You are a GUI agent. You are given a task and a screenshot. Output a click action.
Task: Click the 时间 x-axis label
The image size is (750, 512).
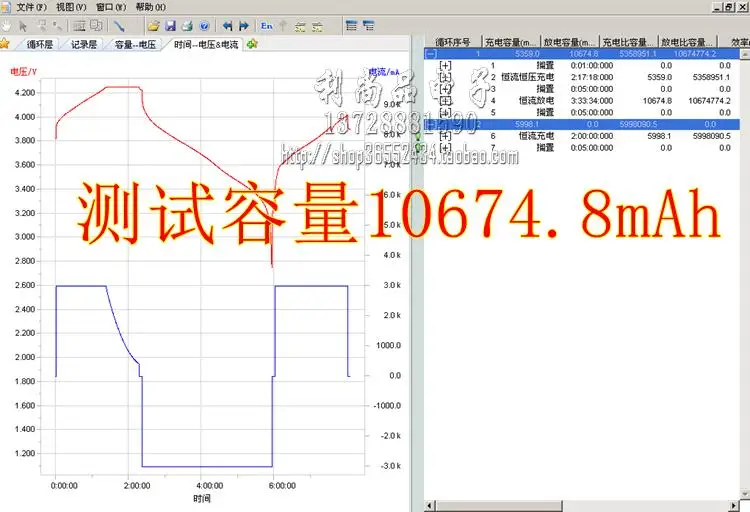tap(202, 499)
